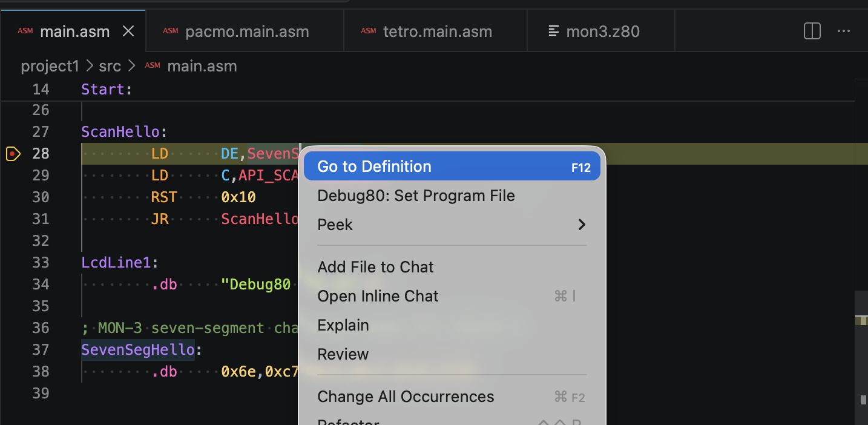
Task: Close the main.asm tab
Action: point(128,31)
